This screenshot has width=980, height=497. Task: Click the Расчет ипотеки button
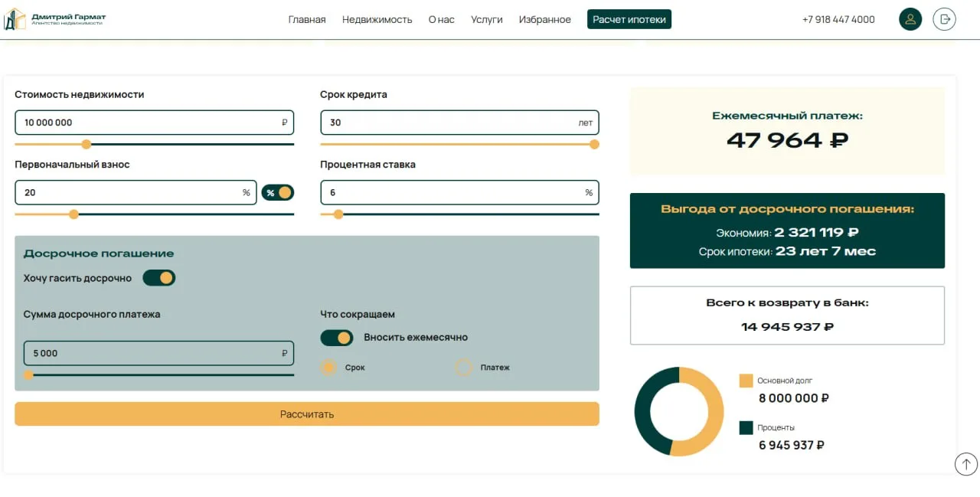click(629, 19)
